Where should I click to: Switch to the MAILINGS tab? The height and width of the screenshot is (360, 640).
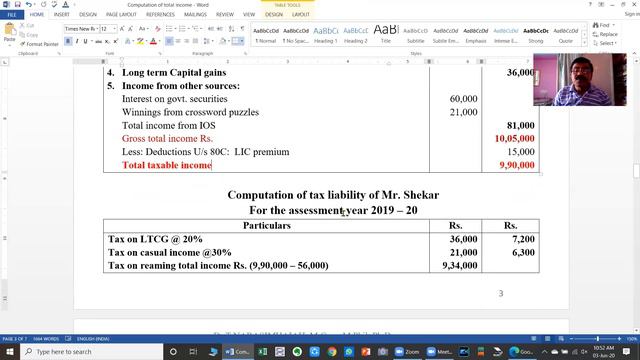(195, 15)
